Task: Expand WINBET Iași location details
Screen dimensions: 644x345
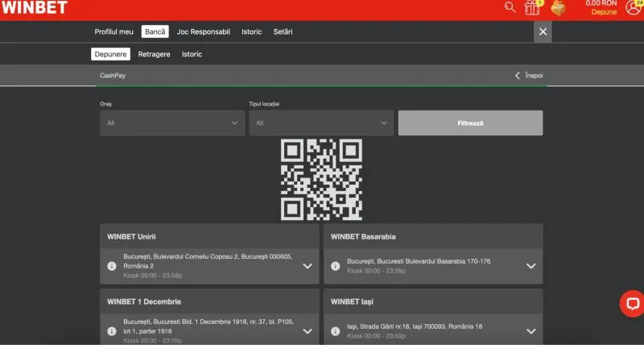Action: (531, 331)
